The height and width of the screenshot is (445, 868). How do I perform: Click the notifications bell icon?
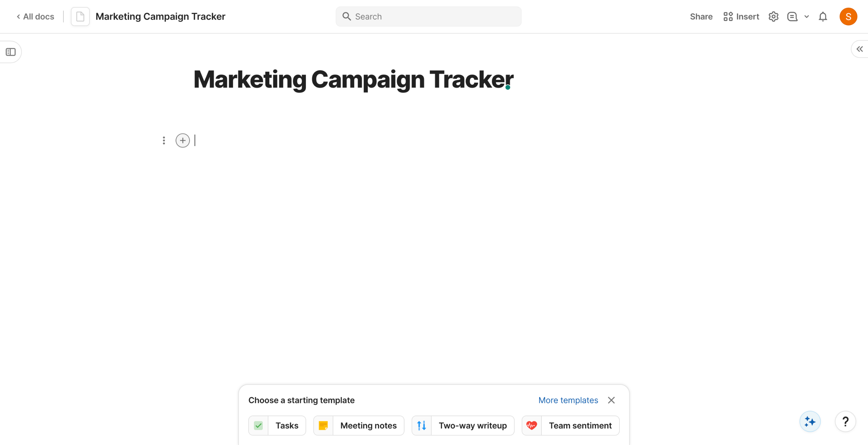(x=823, y=17)
